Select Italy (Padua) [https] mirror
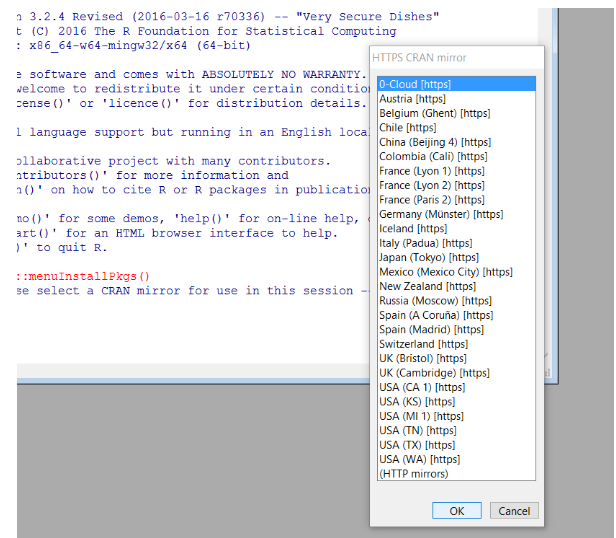Image resolution: width=616 pixels, height=538 pixels. (x=456, y=243)
